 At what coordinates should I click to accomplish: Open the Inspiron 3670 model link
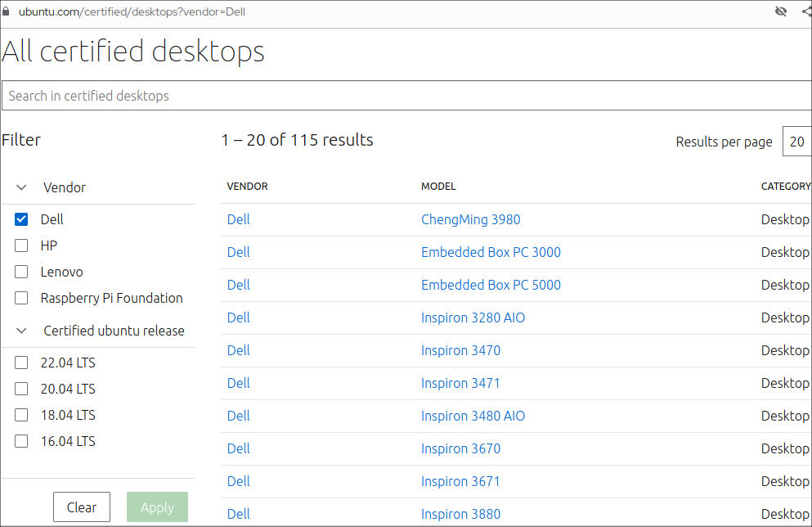[460, 448]
